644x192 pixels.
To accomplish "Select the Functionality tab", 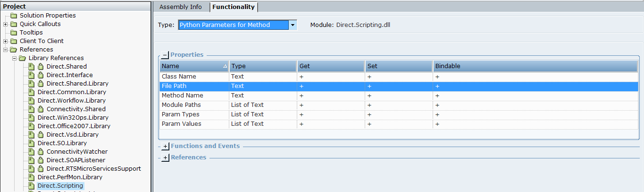I will tap(233, 7).
